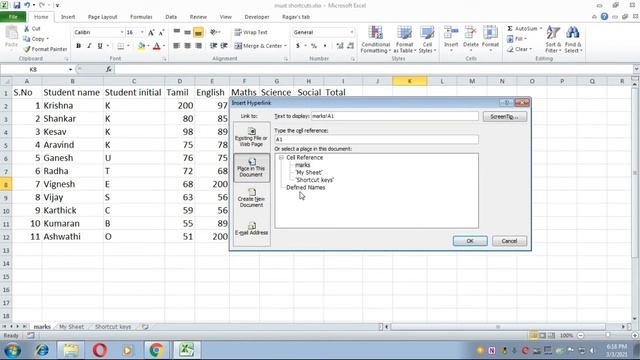Screen dimensions: 640x360
Task: Click the insert function fx icon
Action: click(109, 69)
